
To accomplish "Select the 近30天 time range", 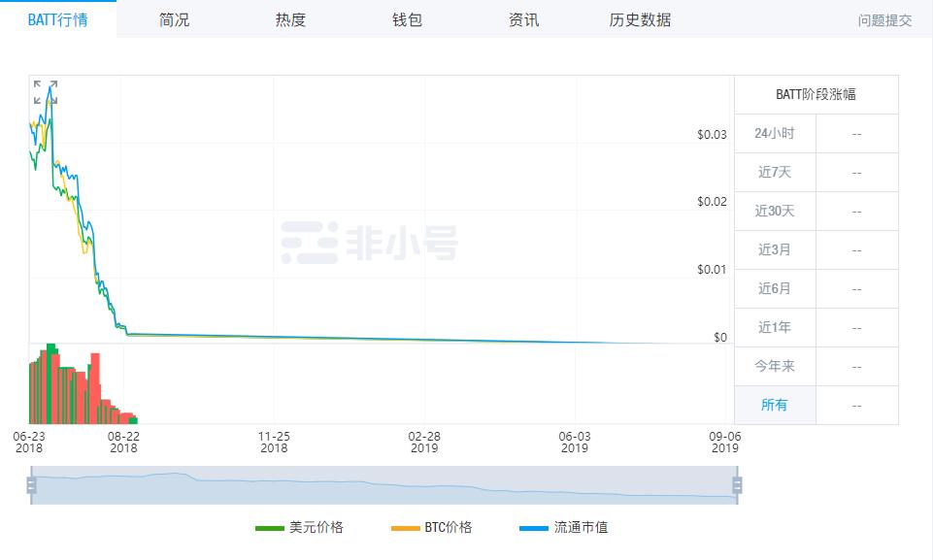I will [x=774, y=211].
